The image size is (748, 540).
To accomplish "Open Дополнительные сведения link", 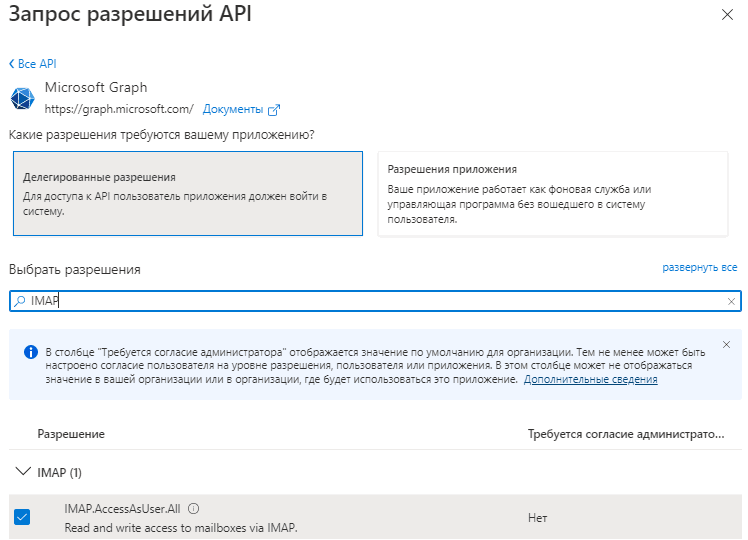I will (x=591, y=379).
